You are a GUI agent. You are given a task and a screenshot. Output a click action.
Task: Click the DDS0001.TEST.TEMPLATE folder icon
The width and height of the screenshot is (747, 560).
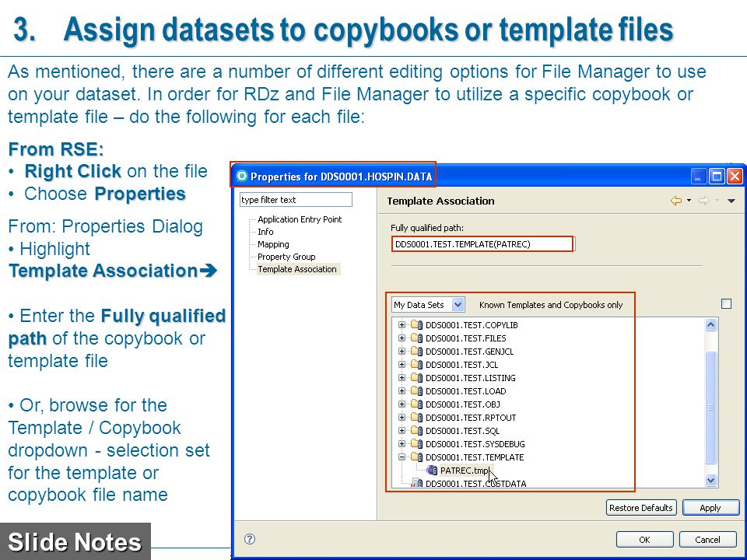point(417,457)
